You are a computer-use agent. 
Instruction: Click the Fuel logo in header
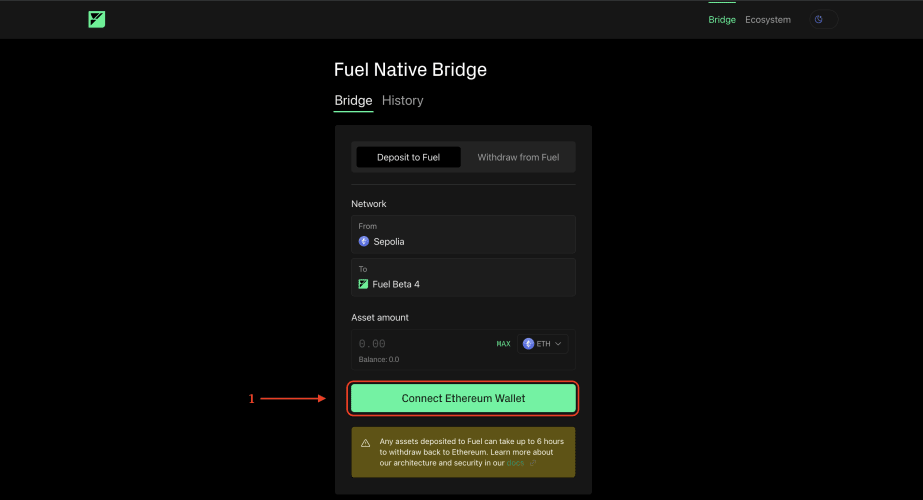click(x=96, y=19)
